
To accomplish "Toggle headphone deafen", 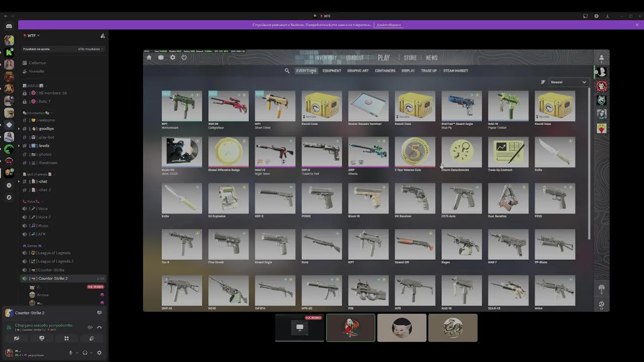I will [x=85, y=353].
